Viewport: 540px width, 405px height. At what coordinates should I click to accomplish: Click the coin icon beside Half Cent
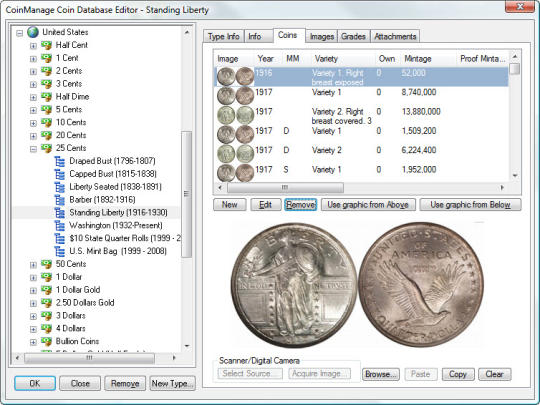pos(46,45)
